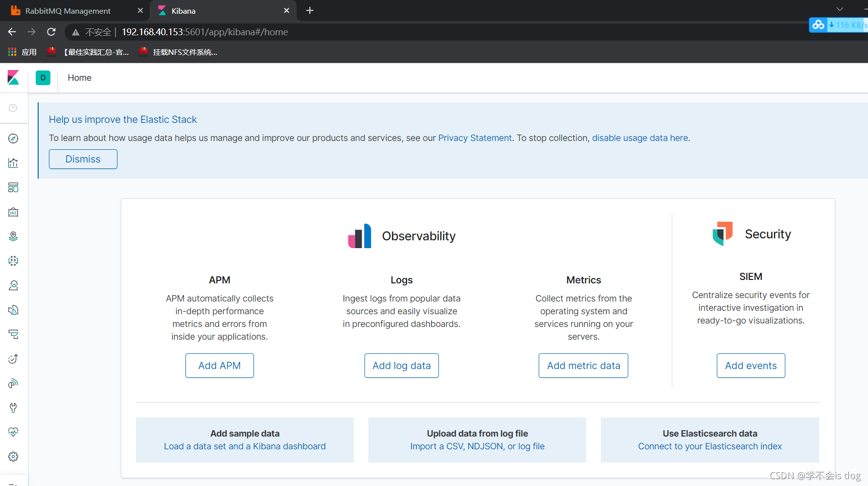868x486 pixels.
Task: Open Recently viewed clock icon
Action: tap(13, 108)
